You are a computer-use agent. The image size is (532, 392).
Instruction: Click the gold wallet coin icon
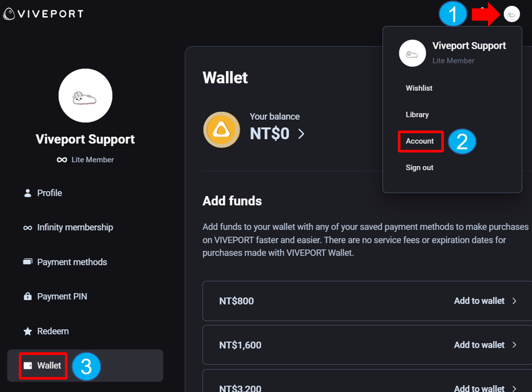point(222,130)
